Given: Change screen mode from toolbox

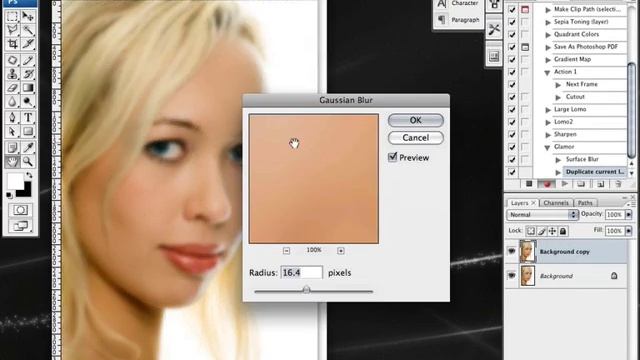Looking at the screenshot, I should pos(20,226).
